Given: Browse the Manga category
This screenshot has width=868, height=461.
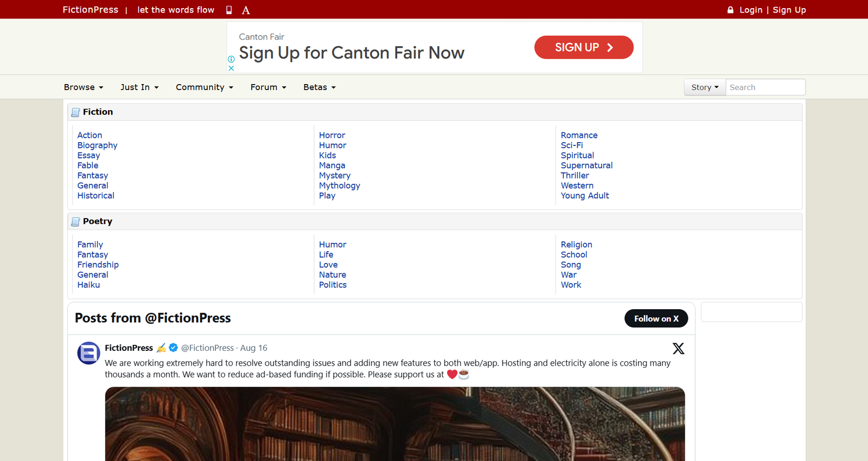Looking at the screenshot, I should (332, 165).
